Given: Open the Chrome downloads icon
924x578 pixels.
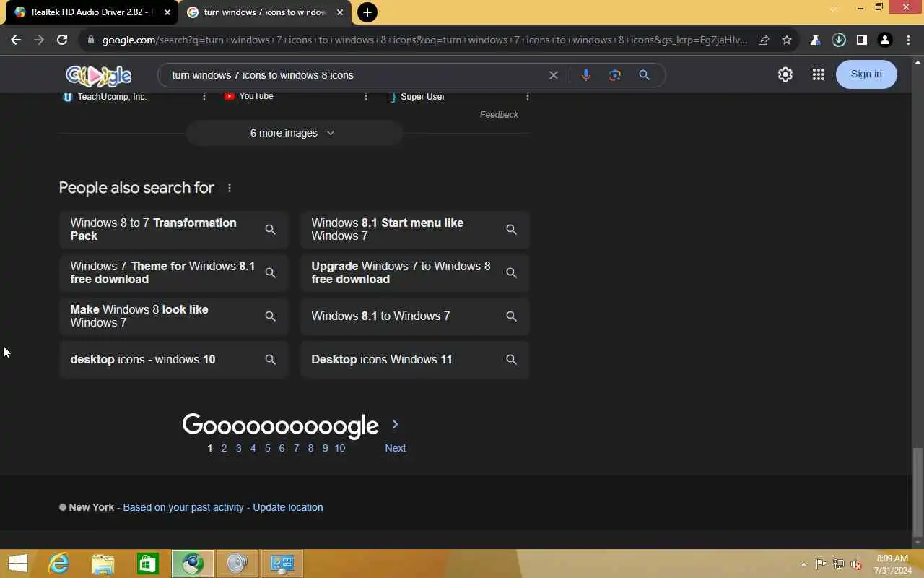Looking at the screenshot, I should click(x=839, y=40).
